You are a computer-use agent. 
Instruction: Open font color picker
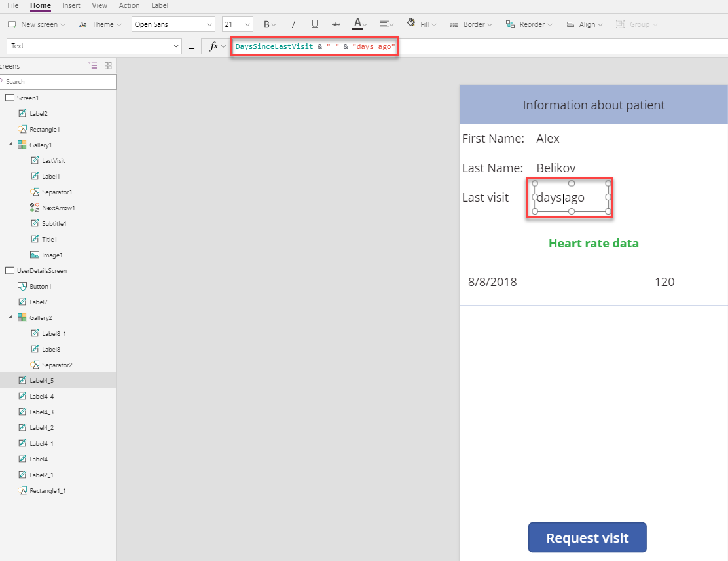pos(360,24)
